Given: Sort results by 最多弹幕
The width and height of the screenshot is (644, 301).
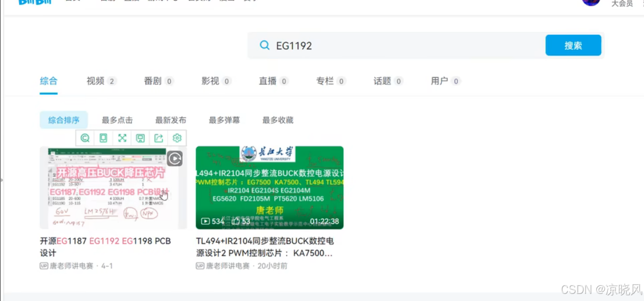Looking at the screenshot, I should tap(225, 120).
